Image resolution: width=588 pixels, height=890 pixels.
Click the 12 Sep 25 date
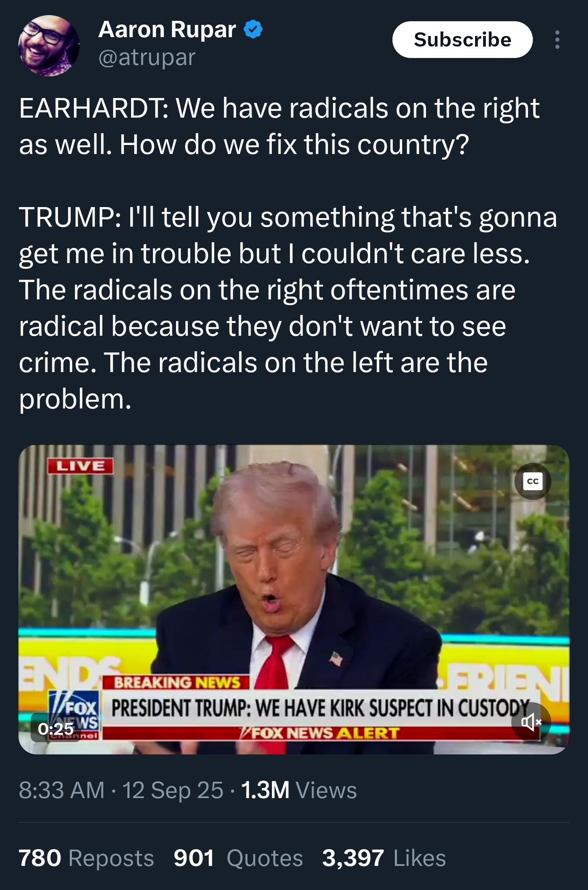(x=173, y=790)
